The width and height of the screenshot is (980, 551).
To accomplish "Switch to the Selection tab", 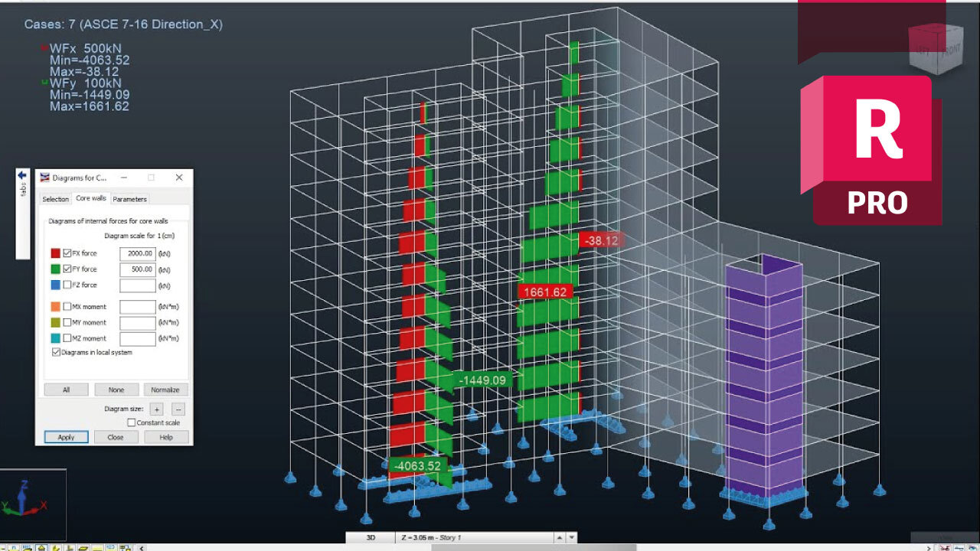I will point(56,199).
